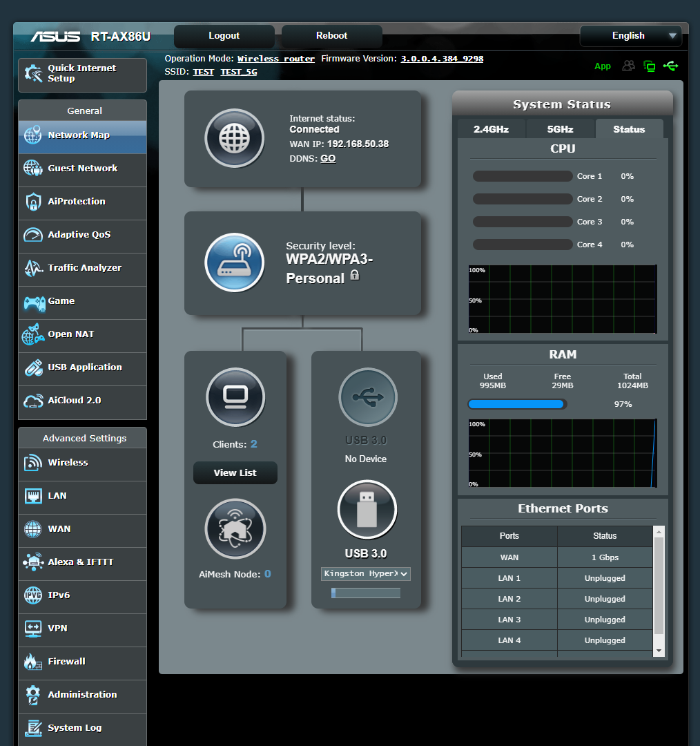Image resolution: width=700 pixels, height=746 pixels.
Task: Click the RAM usage bar
Action: click(x=516, y=404)
